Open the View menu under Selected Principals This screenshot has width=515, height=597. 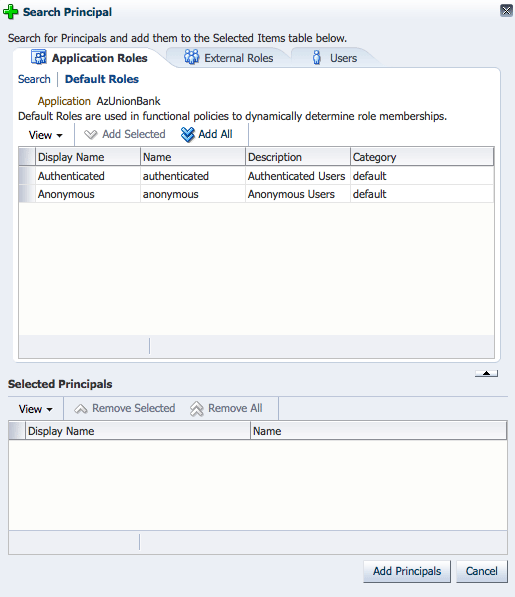pos(35,409)
